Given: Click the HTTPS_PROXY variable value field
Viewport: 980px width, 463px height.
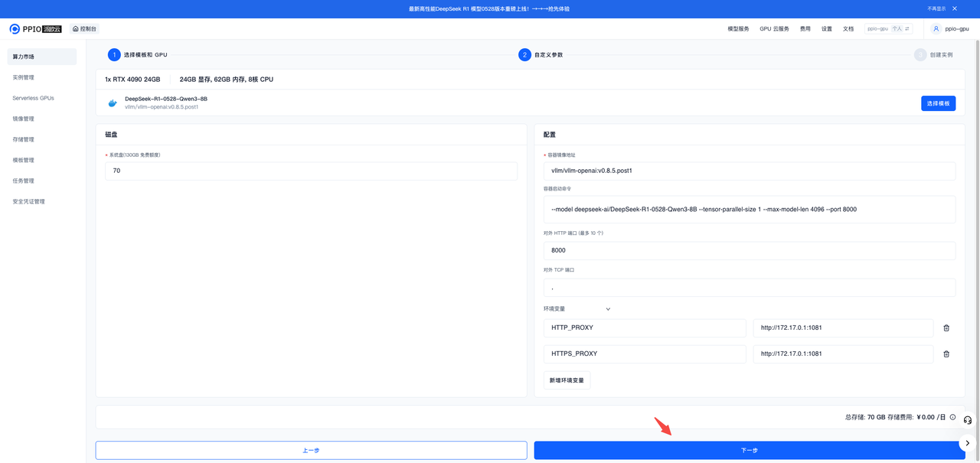Looking at the screenshot, I should 843,354.
